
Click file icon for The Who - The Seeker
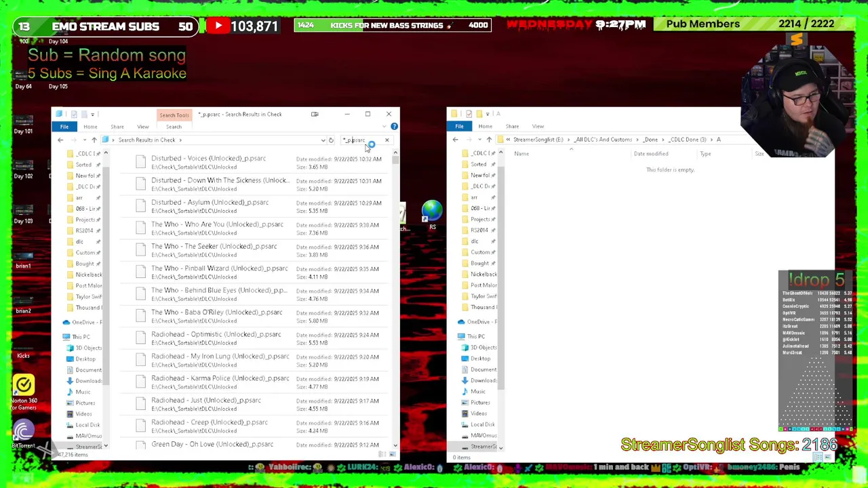[x=140, y=249]
